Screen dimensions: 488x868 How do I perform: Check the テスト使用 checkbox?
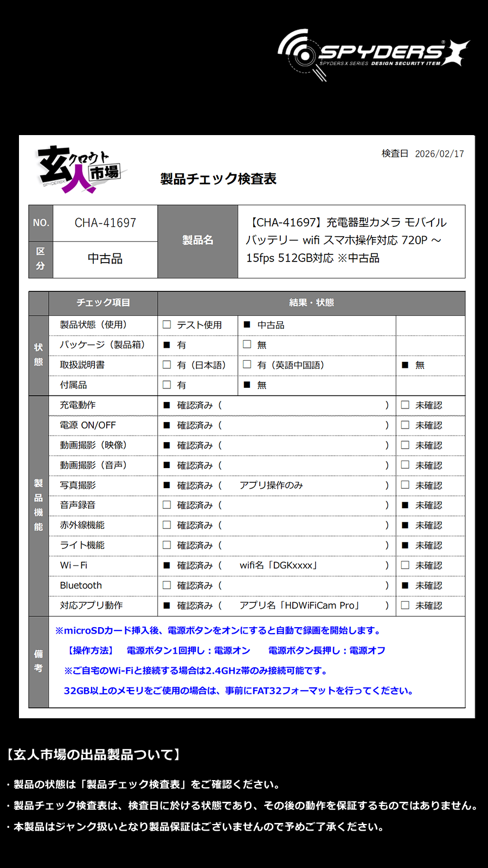[x=167, y=324]
